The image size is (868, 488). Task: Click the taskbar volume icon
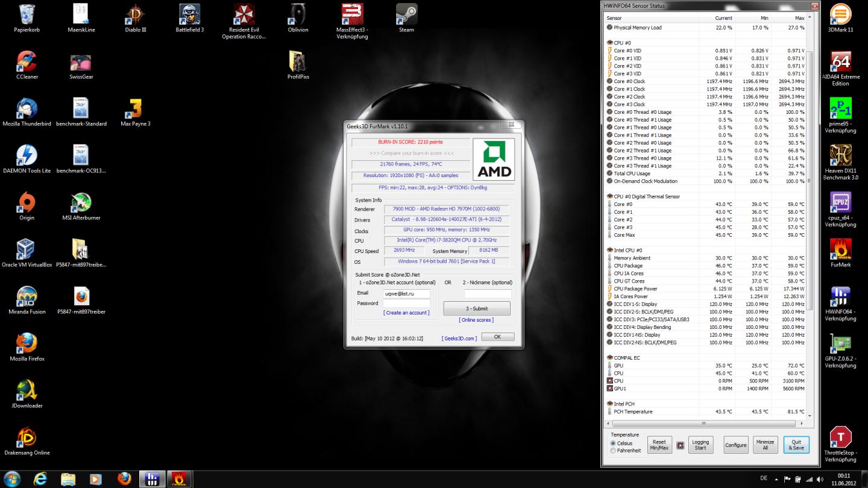[x=819, y=480]
